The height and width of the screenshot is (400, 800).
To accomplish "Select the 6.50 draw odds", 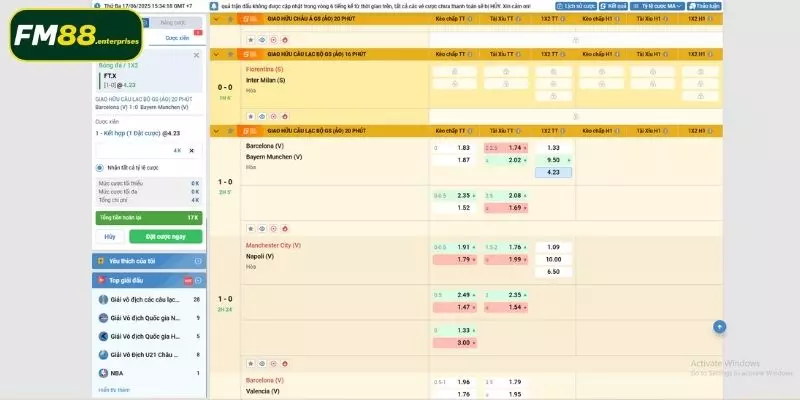I will point(553,272).
